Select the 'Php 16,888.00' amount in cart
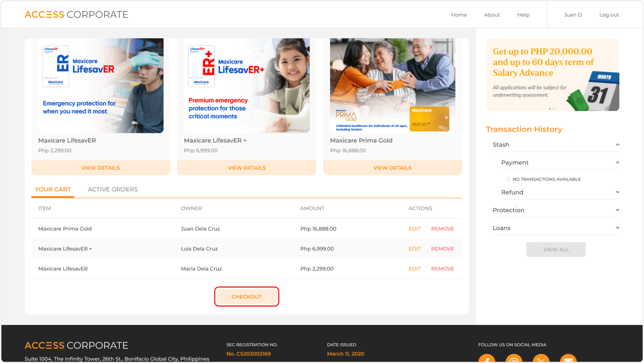The width and height of the screenshot is (644, 363). coord(318,229)
